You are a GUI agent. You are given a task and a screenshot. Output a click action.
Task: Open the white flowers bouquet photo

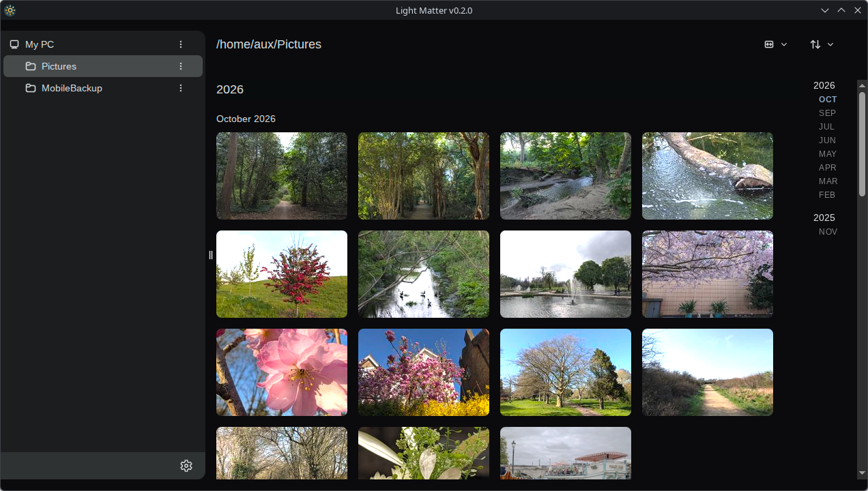pos(424,453)
